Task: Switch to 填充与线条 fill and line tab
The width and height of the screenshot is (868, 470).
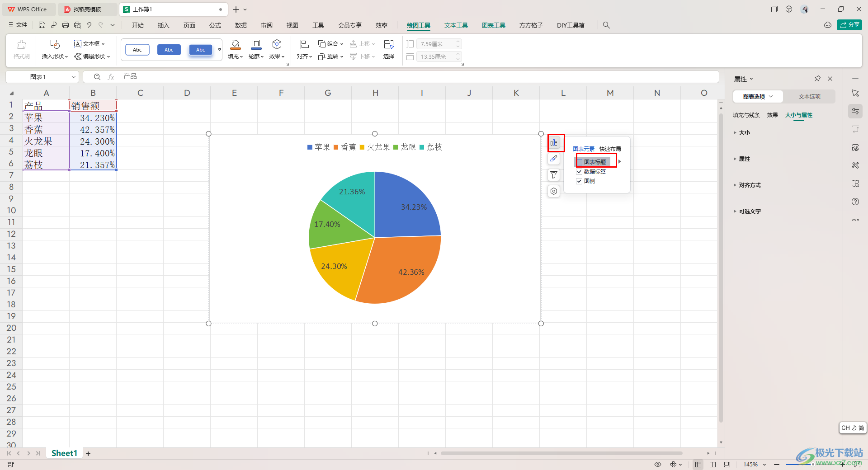Action: coord(746,115)
